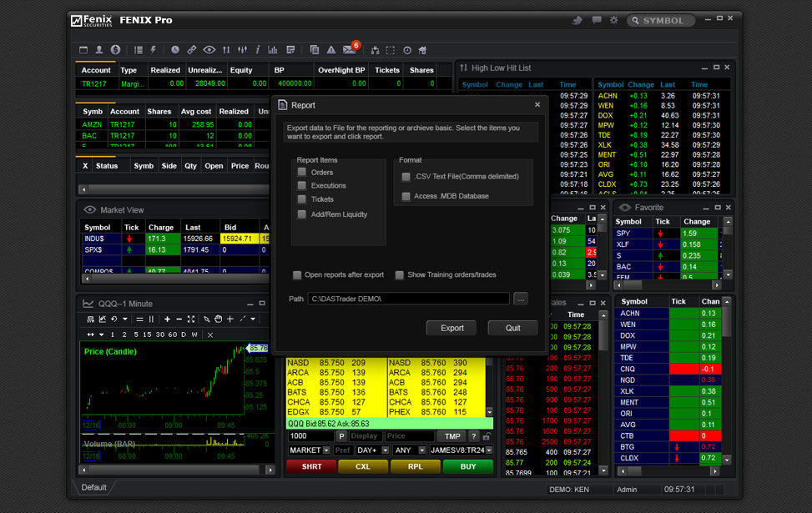Select the pencil draw tool in QQQ chart
The height and width of the screenshot is (513, 812).
click(207, 319)
